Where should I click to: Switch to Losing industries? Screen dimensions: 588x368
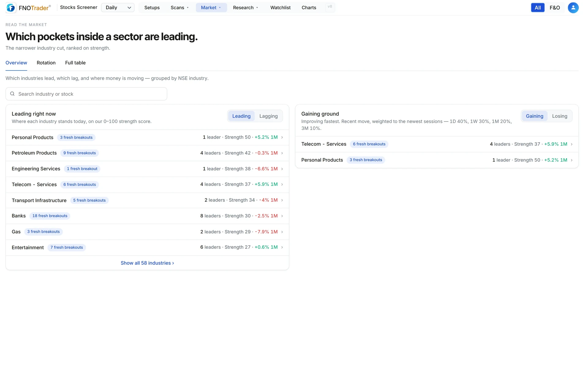point(560,116)
